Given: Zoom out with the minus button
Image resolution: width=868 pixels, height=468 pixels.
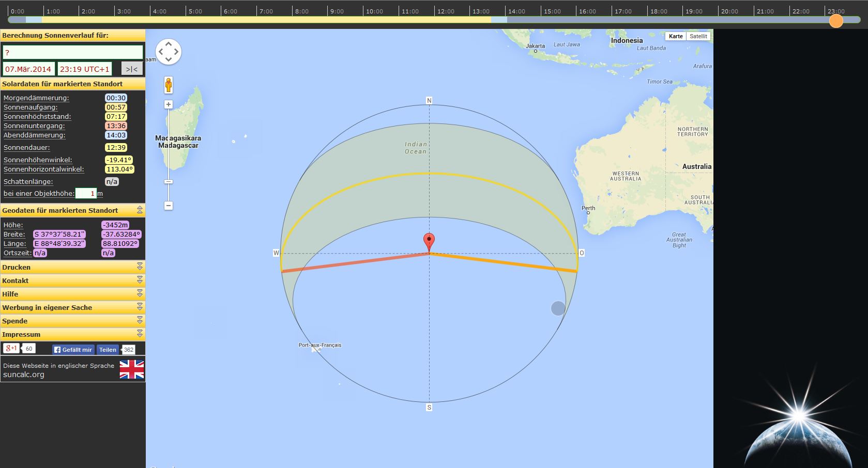Looking at the screenshot, I should click(x=169, y=206).
